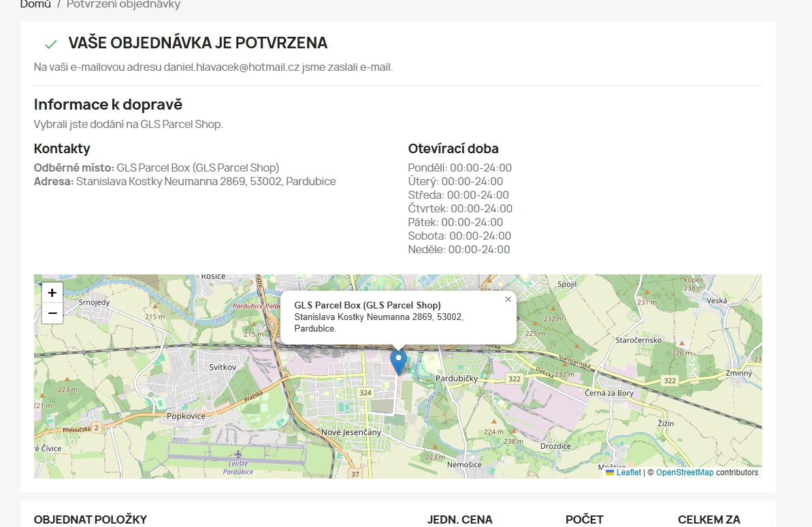The height and width of the screenshot is (527, 812).
Task: Click the road 324 shield on map
Action: click(x=366, y=393)
